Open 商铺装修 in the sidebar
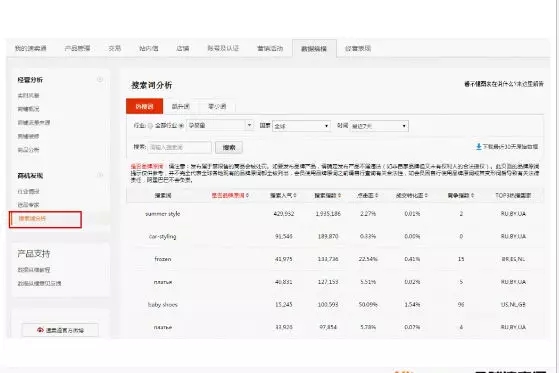The height and width of the screenshot is (373, 559). click(29, 136)
